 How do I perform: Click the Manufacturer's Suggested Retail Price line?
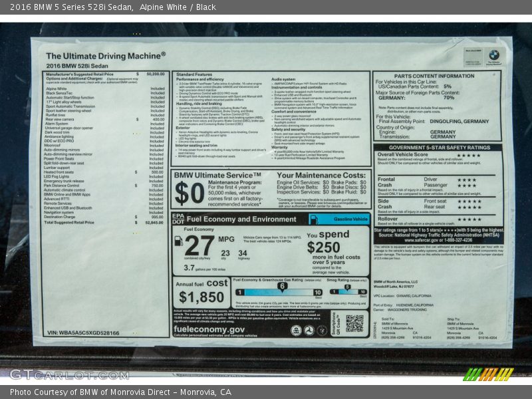point(105,74)
